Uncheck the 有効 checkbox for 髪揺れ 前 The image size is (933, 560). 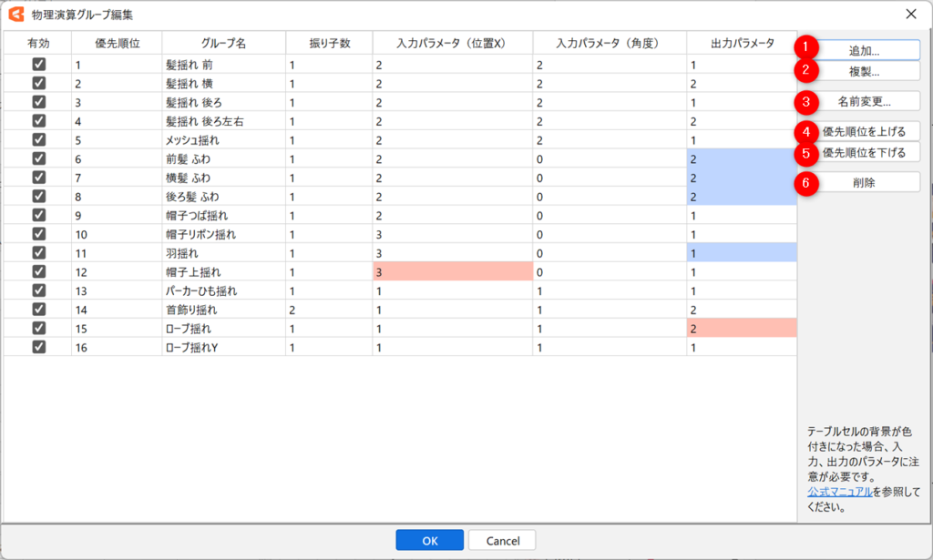click(38, 65)
